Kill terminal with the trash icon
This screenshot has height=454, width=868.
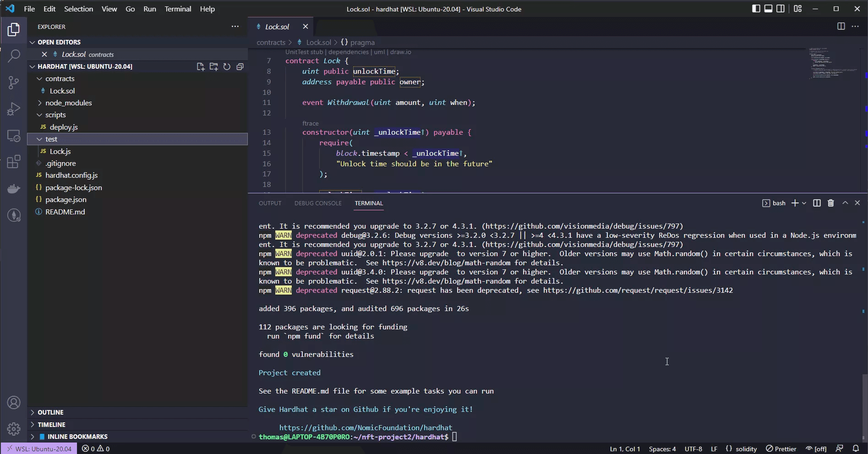click(x=831, y=203)
